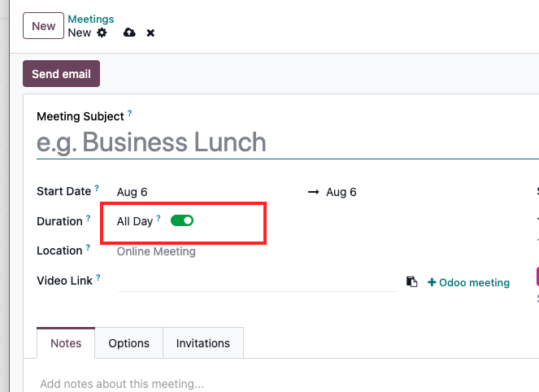
Task: Select the Notes tab
Action: coord(66,343)
